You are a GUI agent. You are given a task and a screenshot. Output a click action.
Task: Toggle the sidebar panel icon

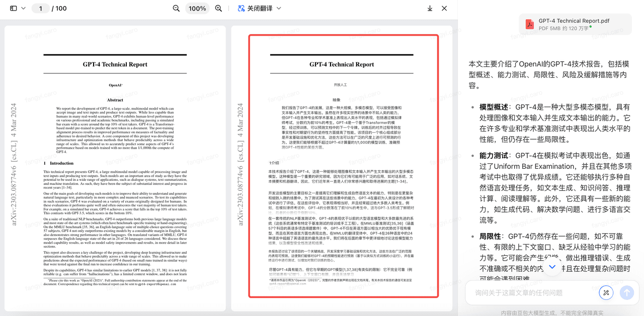click(x=14, y=9)
